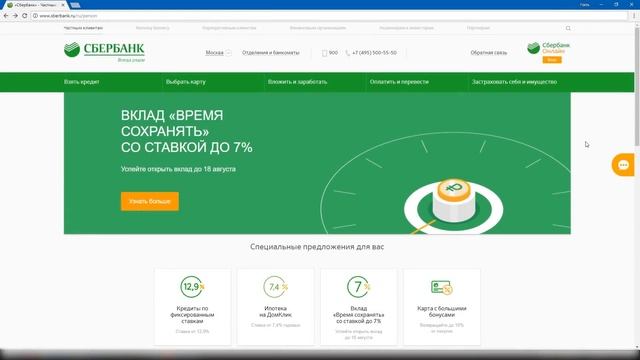Click the orange Sberbank Online login button
The height and width of the screenshot is (360, 640).
tap(552, 60)
